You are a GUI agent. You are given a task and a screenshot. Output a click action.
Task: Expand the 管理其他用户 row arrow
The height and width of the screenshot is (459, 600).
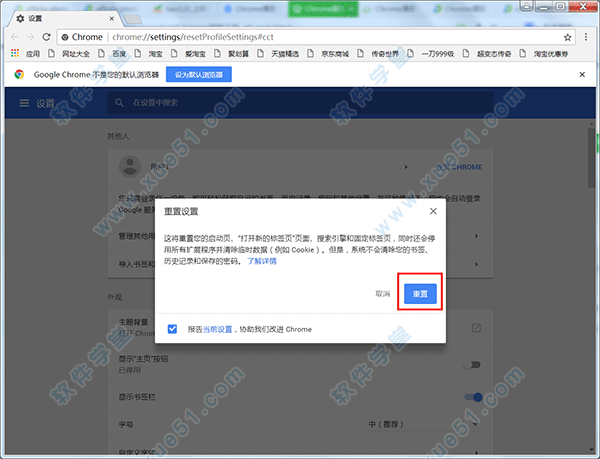[476, 236]
